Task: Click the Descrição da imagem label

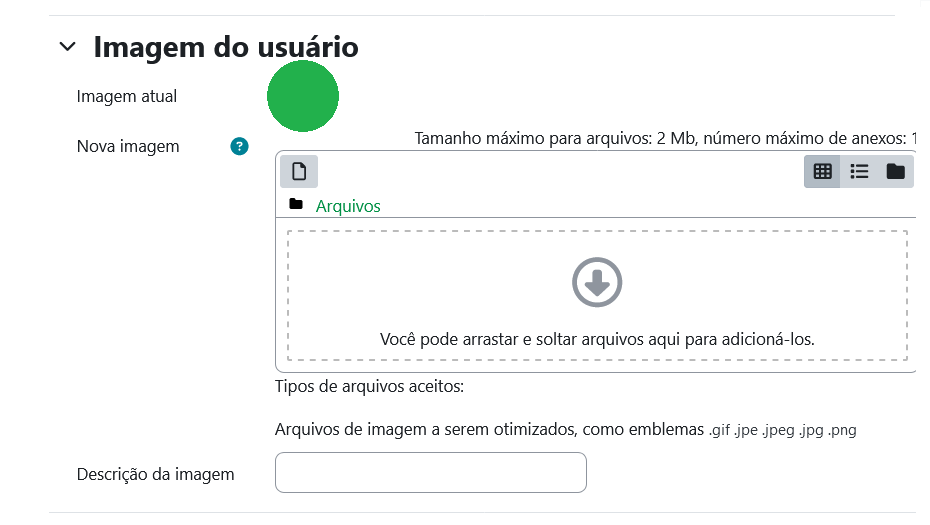Action: point(155,474)
